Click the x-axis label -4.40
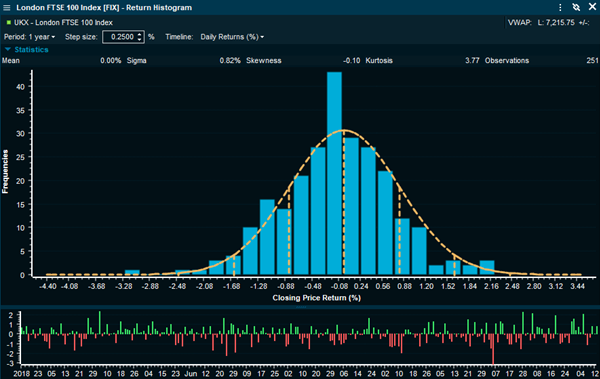 coord(47,286)
